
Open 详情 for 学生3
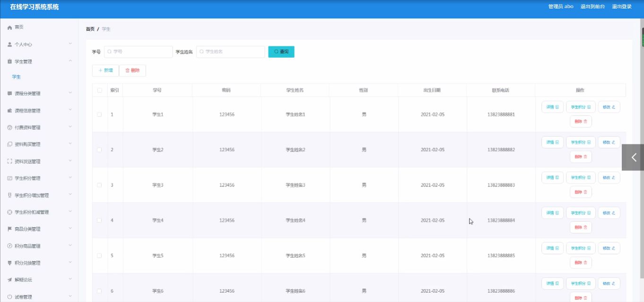pyautogui.click(x=552, y=178)
